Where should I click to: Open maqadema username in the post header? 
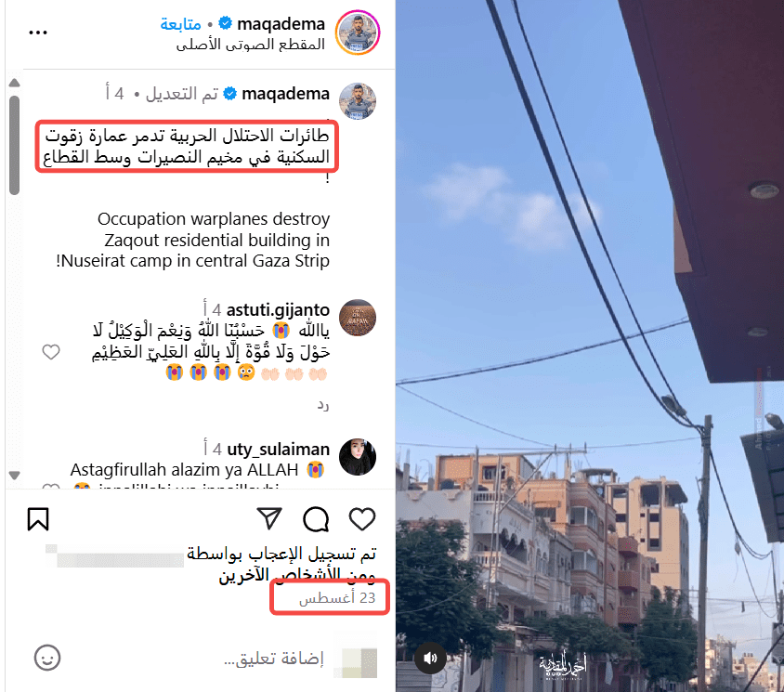coord(281,23)
